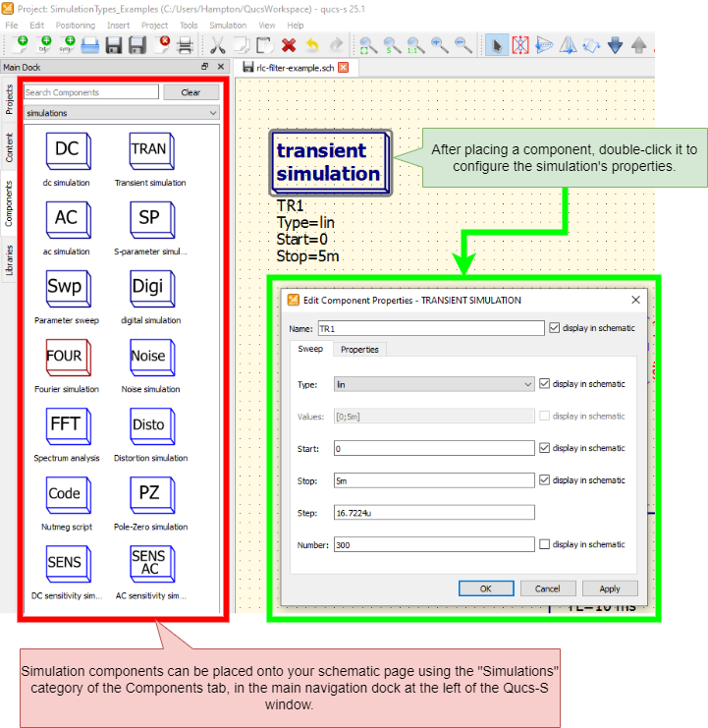The height and width of the screenshot is (728, 708).
Task: Click the Zoom 1:1 icon
Action: tap(415, 45)
